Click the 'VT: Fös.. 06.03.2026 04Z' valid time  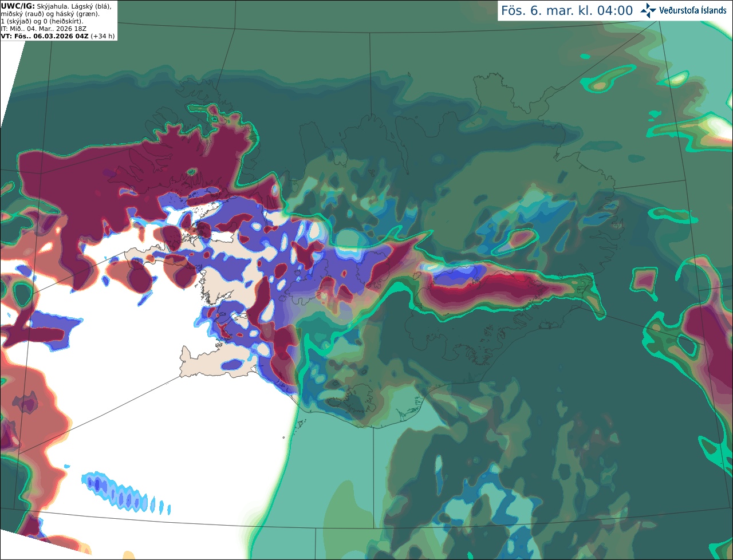[x=45, y=36]
